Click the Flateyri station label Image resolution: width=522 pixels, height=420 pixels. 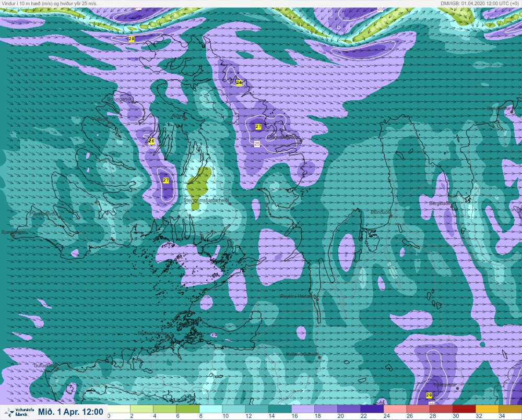[100, 119]
